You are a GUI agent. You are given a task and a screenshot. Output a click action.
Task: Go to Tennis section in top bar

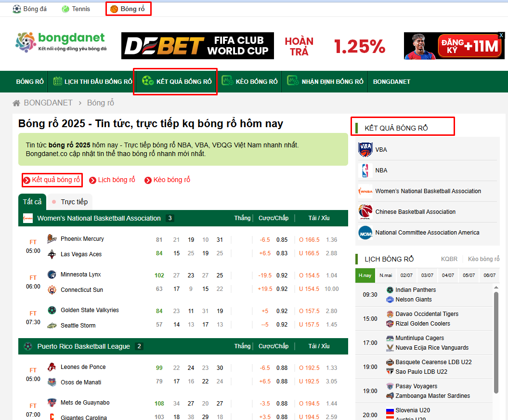pyautogui.click(x=76, y=9)
